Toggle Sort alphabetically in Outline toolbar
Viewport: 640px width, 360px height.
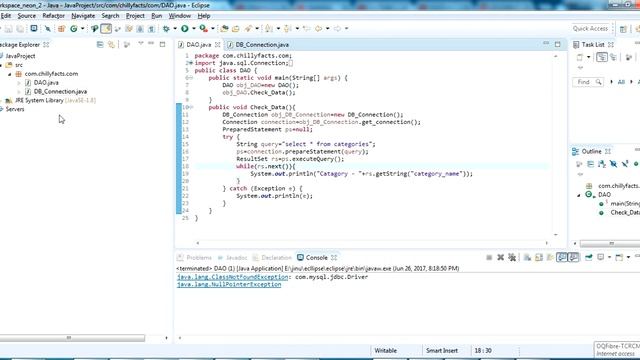[x=602, y=164]
